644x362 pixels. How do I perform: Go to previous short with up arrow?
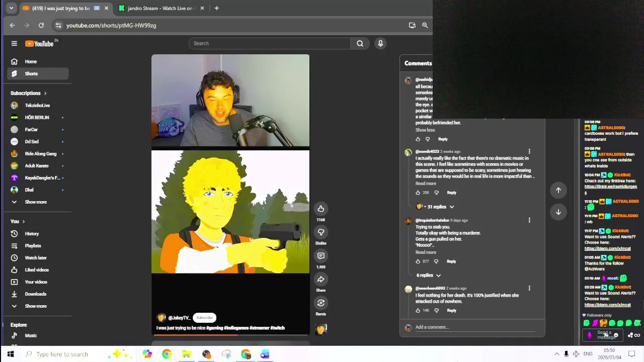[x=558, y=190]
